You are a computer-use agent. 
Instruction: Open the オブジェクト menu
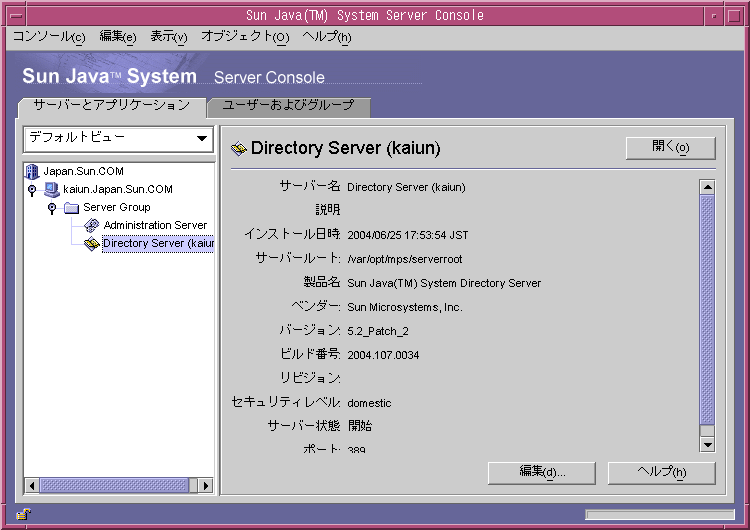coord(245,36)
